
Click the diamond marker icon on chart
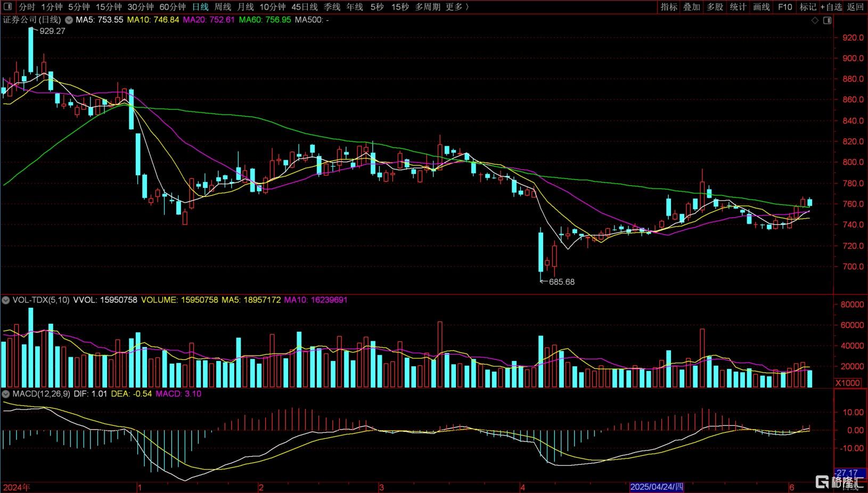point(815,20)
